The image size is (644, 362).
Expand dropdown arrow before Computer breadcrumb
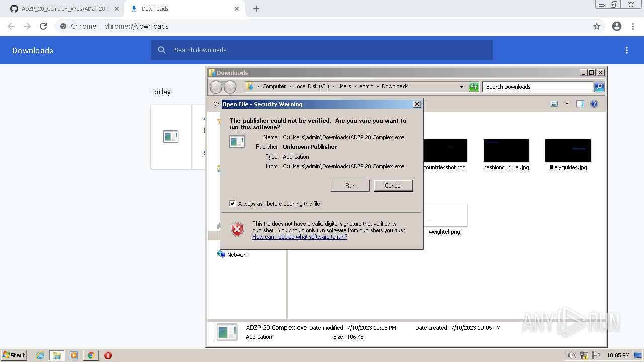coord(258,86)
